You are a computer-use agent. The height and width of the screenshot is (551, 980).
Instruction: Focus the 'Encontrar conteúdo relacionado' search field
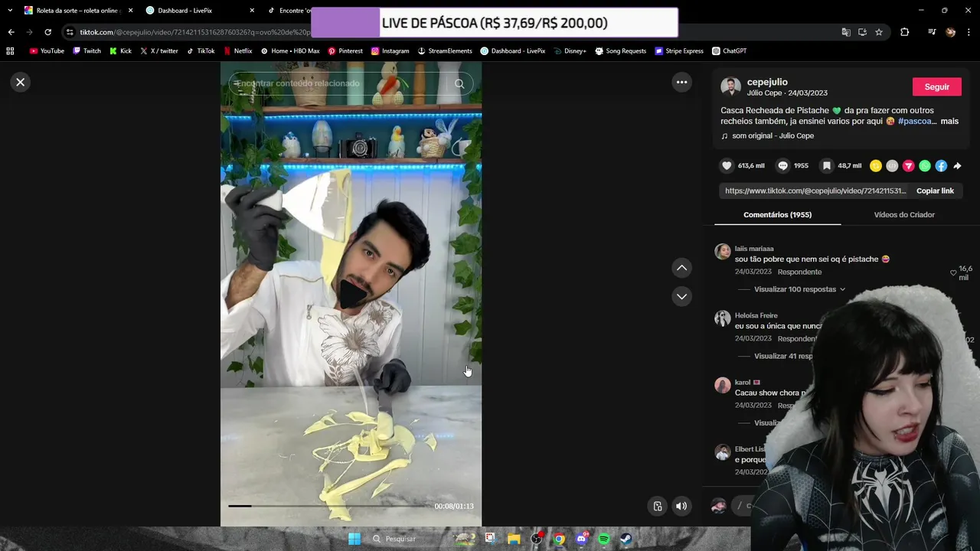(x=337, y=83)
